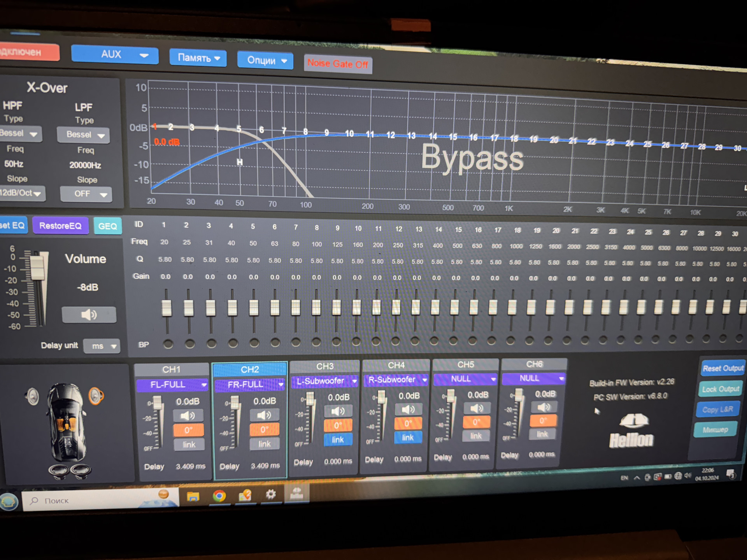Open the AUX input source dropdown
The width and height of the screenshot is (747, 560).
(x=115, y=54)
